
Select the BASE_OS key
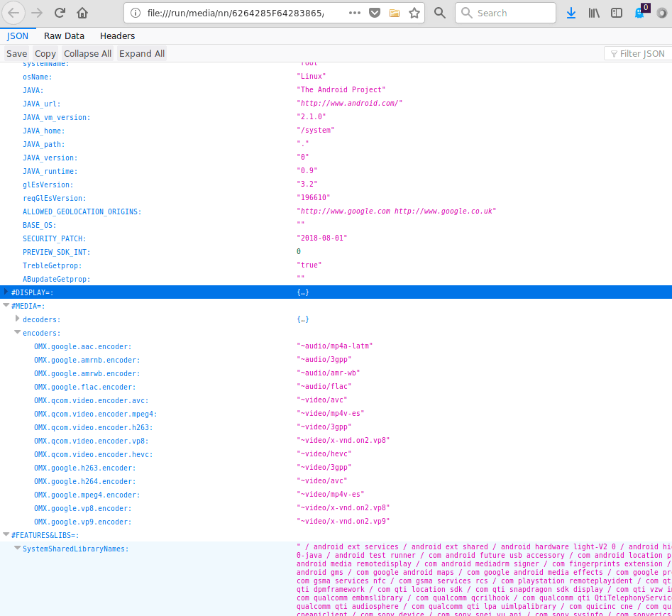(40, 226)
